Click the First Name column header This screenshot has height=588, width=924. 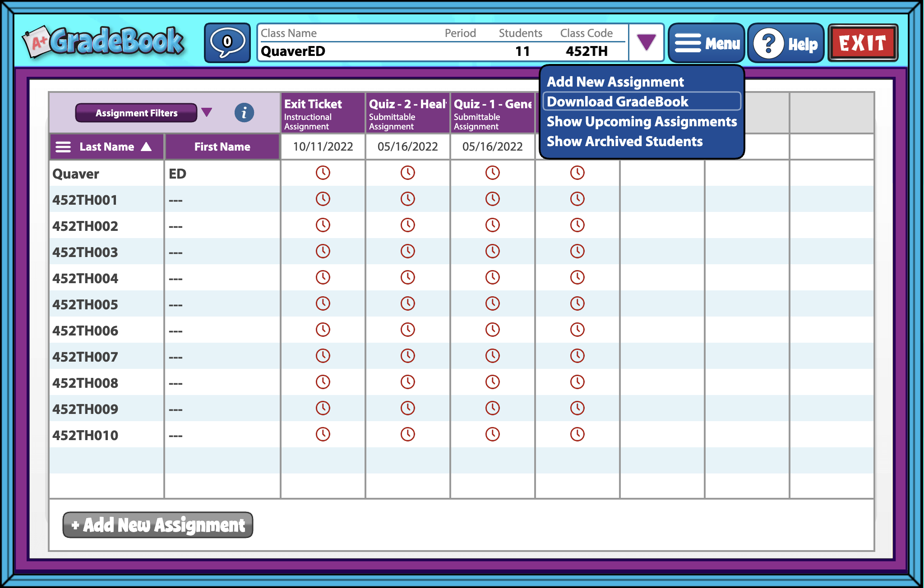[x=222, y=147]
